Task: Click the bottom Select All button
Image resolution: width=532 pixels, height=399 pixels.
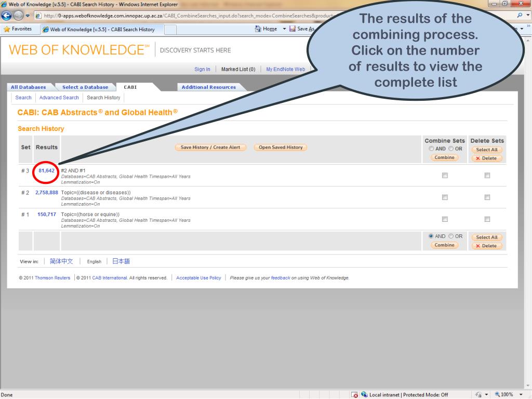Action: (487, 237)
